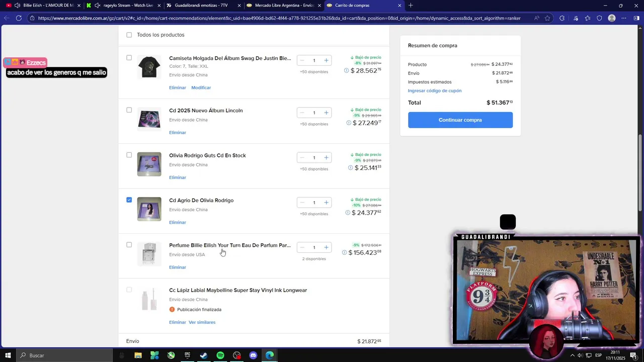644x362 pixels.
Task: Add page to favorites star icon
Action: coord(547,18)
